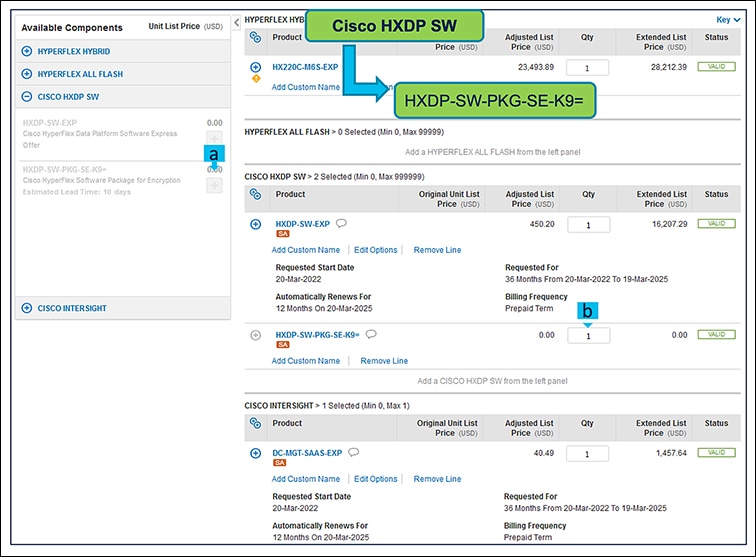Select HXDP-SW-PKG-SE-K9= in Available Components list
This screenshot has height=557, width=756.
pyautogui.click(x=65, y=170)
